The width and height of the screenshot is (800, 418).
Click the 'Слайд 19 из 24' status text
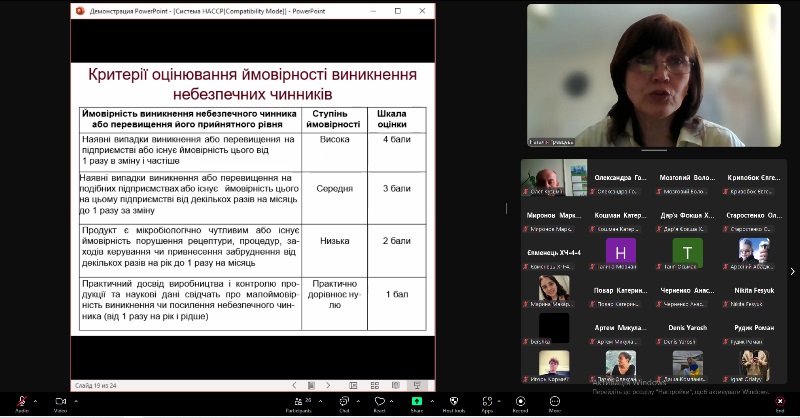[96, 385]
